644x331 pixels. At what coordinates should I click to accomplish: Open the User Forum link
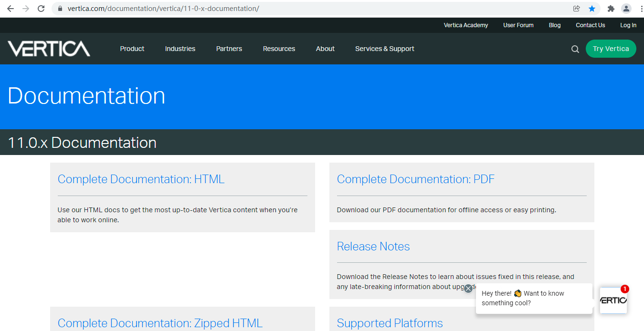click(x=518, y=25)
